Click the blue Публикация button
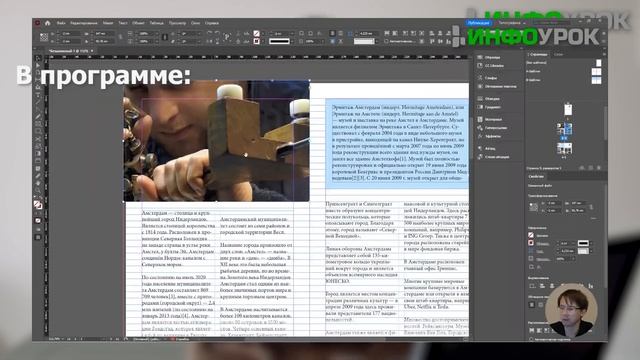640x360 pixels. click(x=478, y=23)
